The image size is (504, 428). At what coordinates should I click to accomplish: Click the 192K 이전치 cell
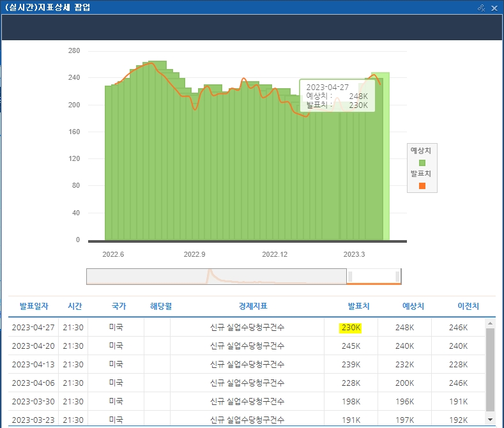(x=459, y=420)
